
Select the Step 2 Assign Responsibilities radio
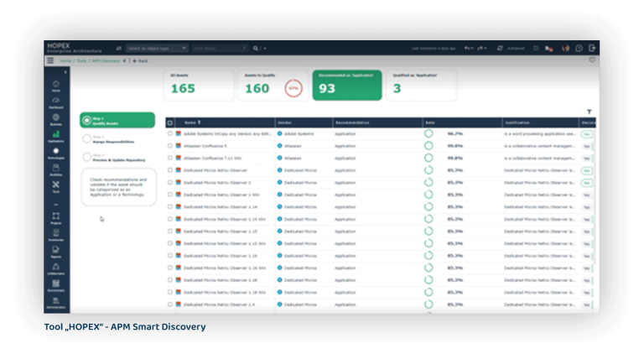[x=87, y=138]
